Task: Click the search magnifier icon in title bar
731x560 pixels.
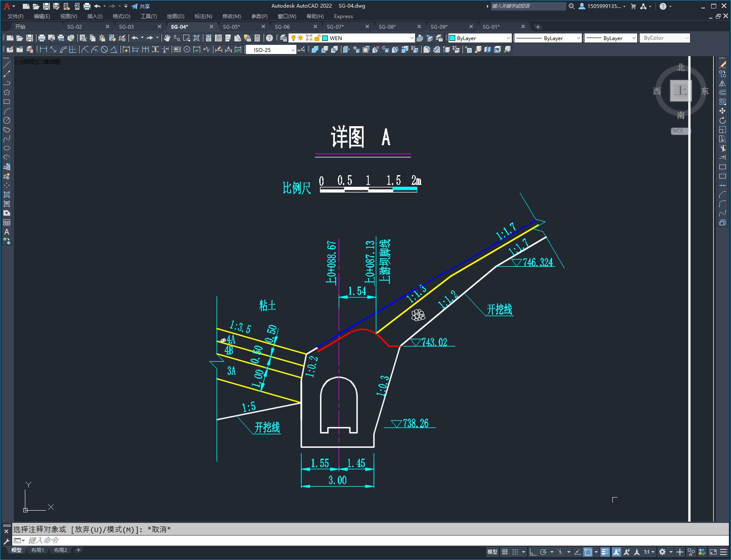Action: click(572, 6)
